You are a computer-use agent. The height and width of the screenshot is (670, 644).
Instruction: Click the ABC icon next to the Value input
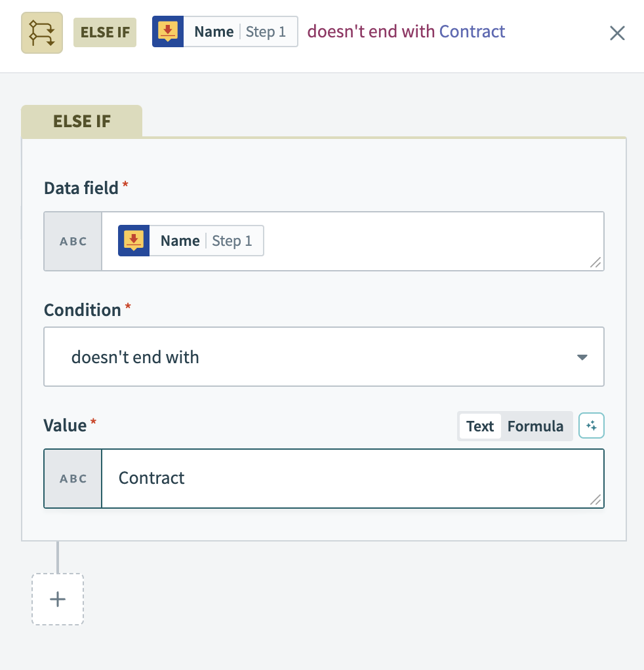pos(72,478)
